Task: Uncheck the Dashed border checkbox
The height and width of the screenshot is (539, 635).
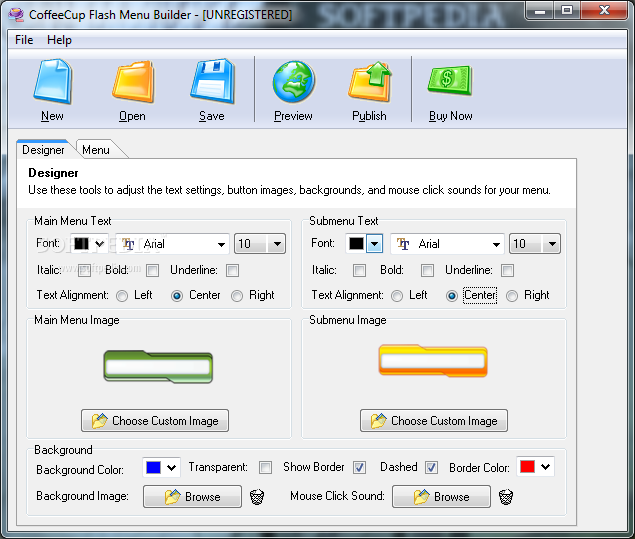Action: [431, 467]
